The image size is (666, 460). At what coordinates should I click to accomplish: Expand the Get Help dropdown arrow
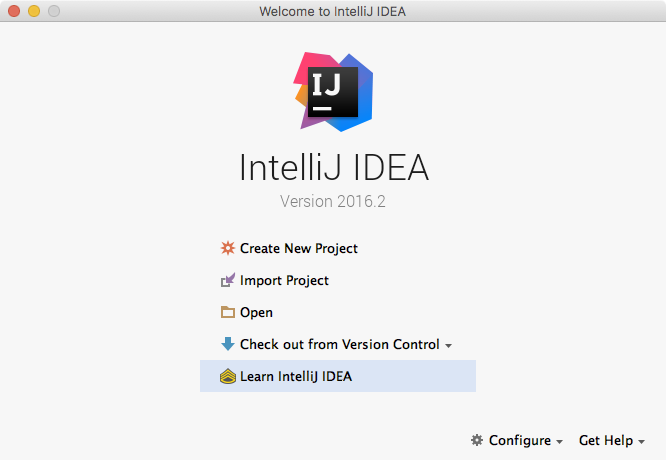[x=641, y=442]
